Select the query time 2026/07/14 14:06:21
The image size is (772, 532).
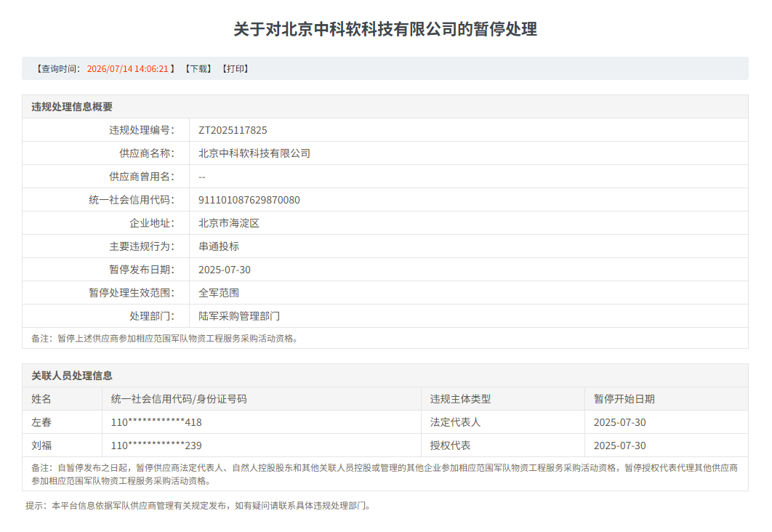(127, 69)
